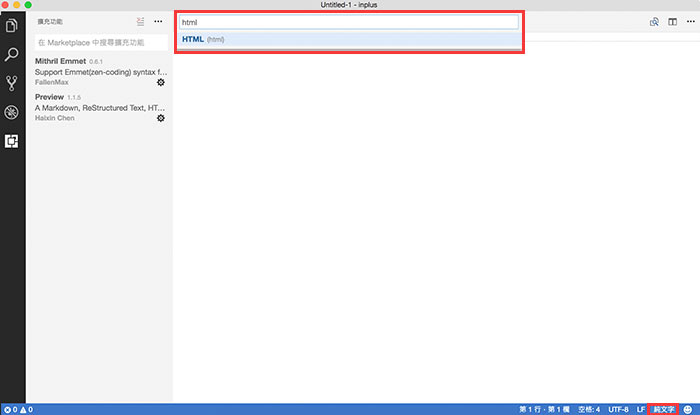Image resolution: width=700 pixels, height=415 pixels.
Task: Open Mithril Emmet gear settings
Action: tap(161, 82)
